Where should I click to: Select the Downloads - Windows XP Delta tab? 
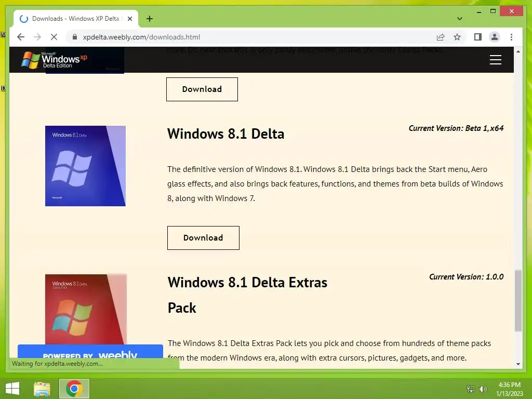click(x=76, y=19)
